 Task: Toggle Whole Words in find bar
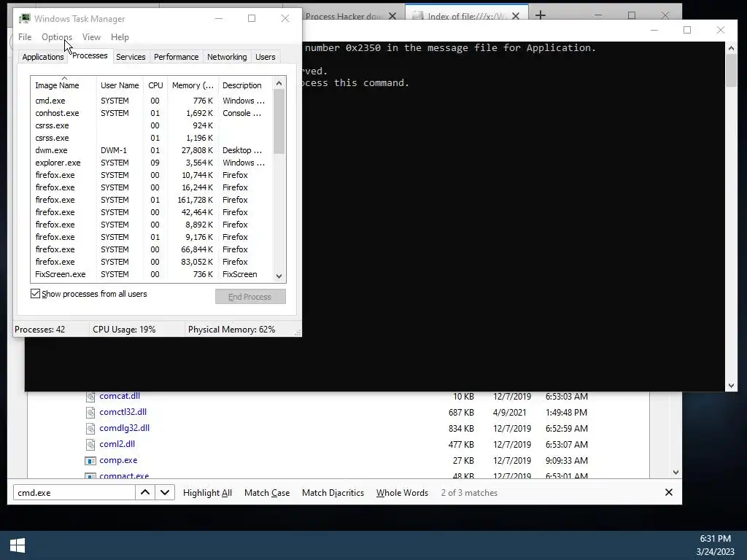[402, 493]
